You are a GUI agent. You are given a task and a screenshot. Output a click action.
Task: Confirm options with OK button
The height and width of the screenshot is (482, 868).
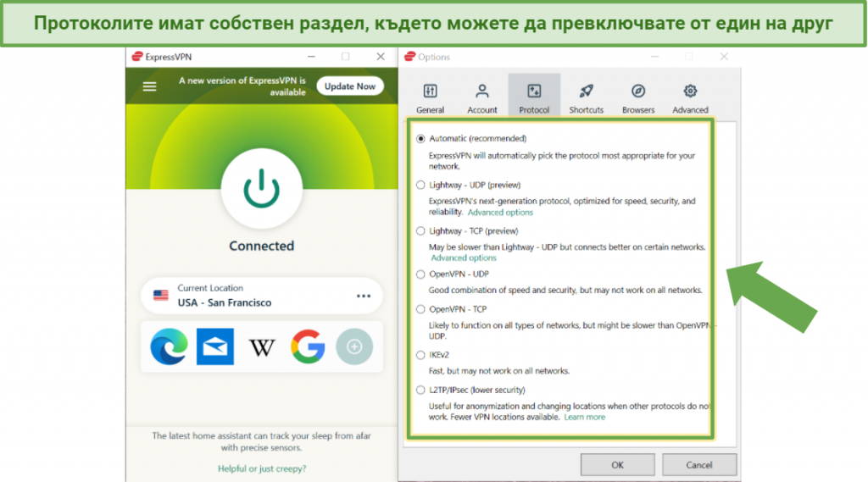pos(617,465)
